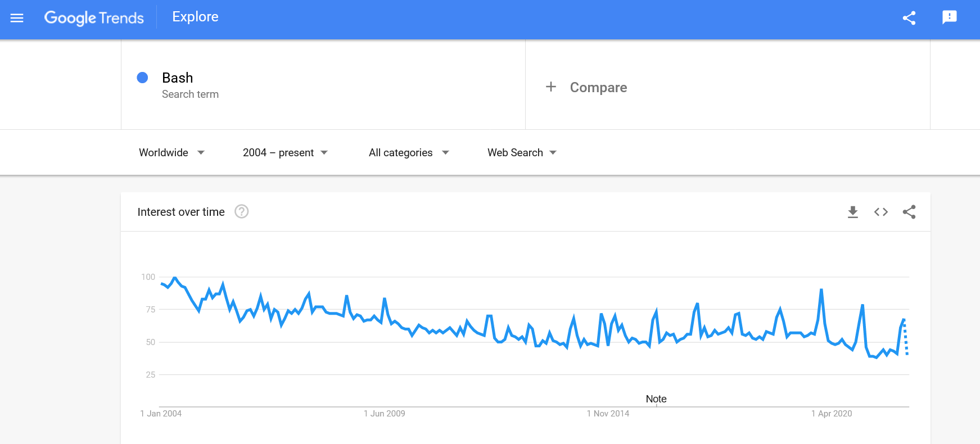Open the 2004 – present date range dropdown
This screenshot has width=980, height=444.
(x=285, y=153)
